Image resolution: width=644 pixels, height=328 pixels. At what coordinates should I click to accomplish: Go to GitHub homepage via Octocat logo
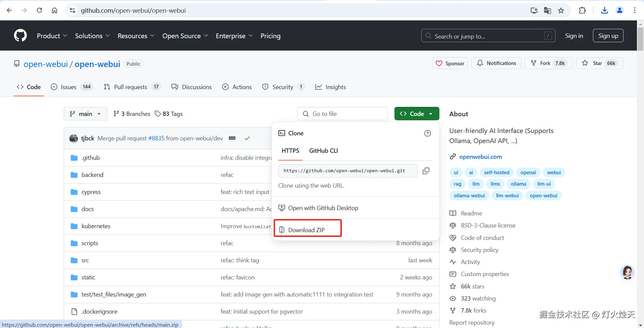pos(20,36)
